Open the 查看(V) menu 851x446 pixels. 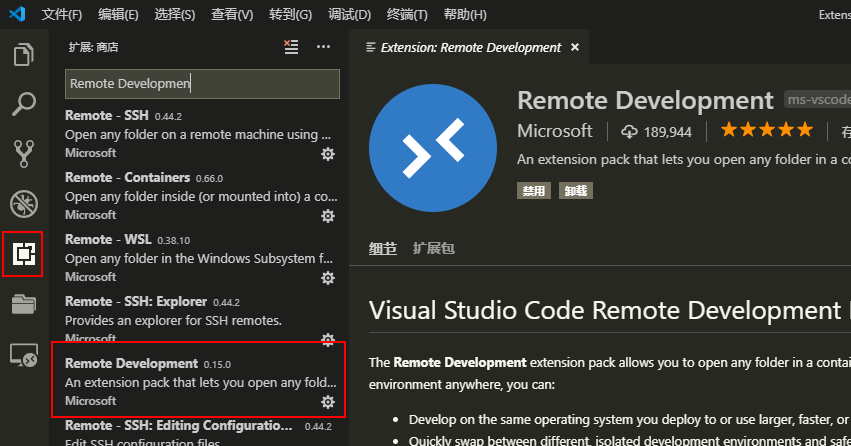(232, 15)
